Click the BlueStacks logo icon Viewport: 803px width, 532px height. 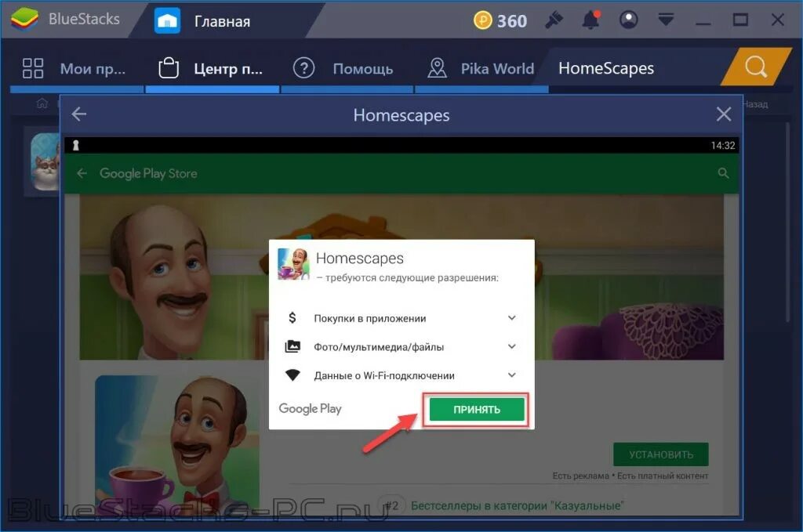24,20
